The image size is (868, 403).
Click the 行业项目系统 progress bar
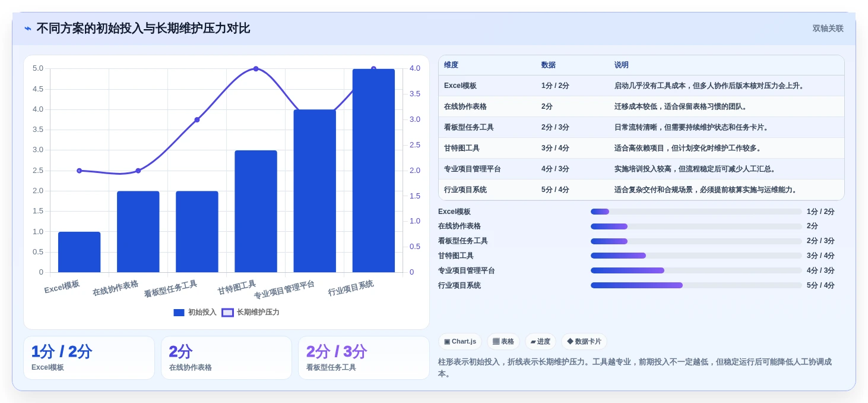pyautogui.click(x=696, y=285)
